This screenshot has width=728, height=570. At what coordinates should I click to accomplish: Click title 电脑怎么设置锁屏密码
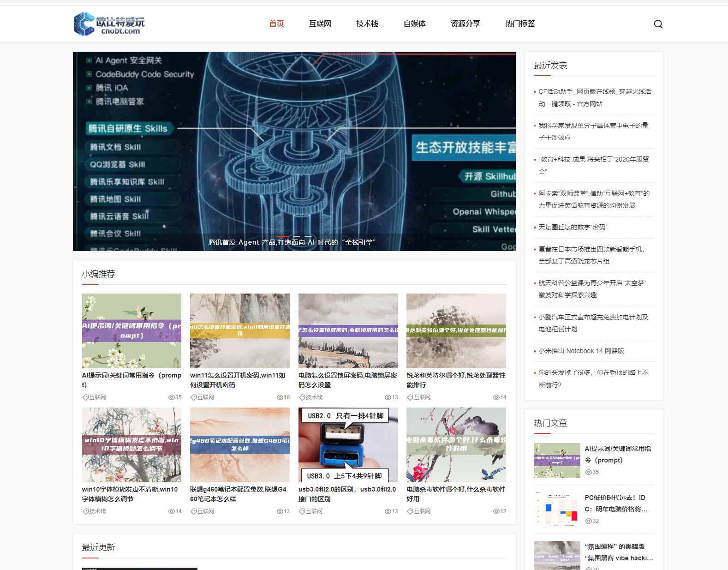click(348, 380)
